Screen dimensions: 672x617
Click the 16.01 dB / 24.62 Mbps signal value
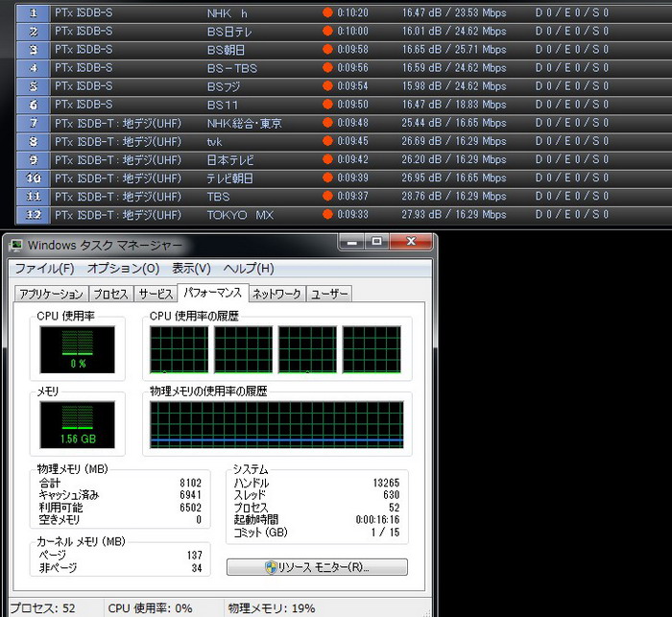pyautogui.click(x=454, y=31)
